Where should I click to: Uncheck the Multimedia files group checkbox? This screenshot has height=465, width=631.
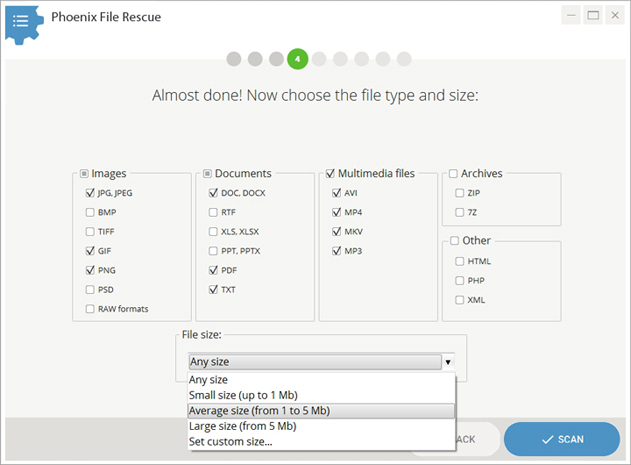coord(330,174)
